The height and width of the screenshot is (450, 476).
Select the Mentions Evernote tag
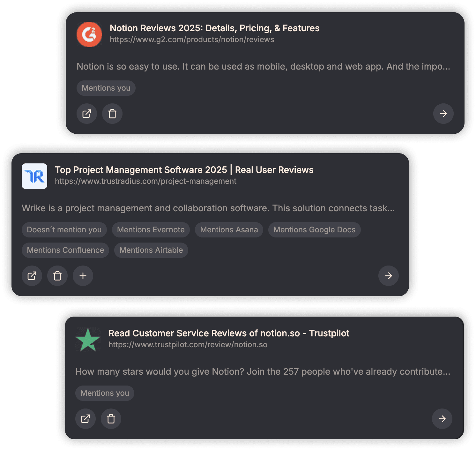pos(151,229)
